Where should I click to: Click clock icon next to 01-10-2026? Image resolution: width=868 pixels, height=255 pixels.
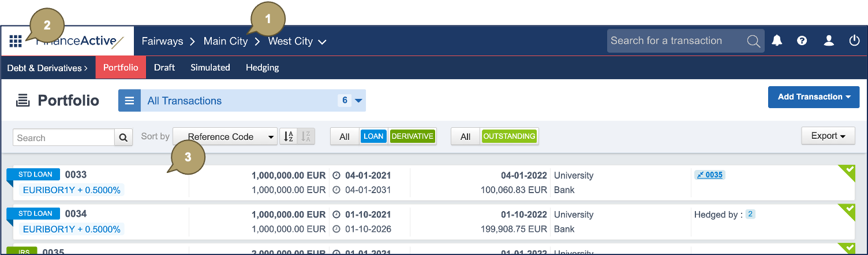click(338, 229)
